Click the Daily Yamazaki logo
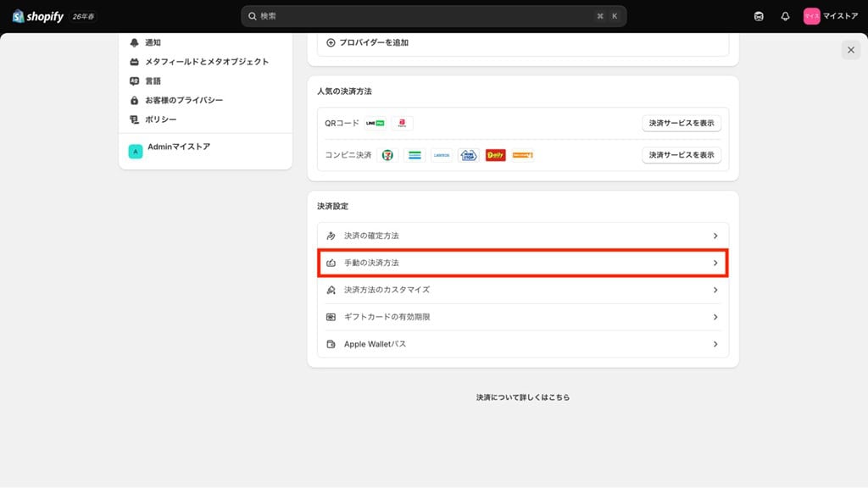Screen dimensions: 868x488 [495, 155]
